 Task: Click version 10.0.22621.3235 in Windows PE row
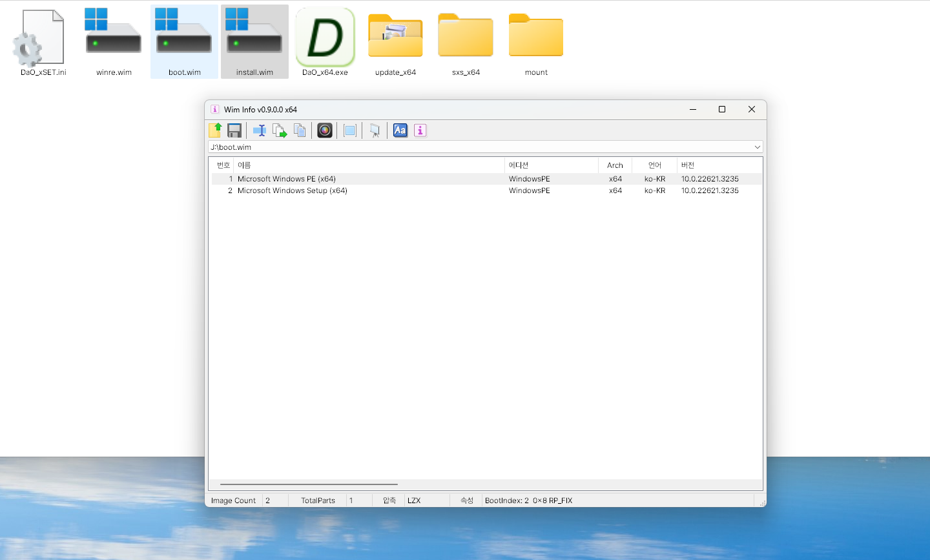coord(710,179)
